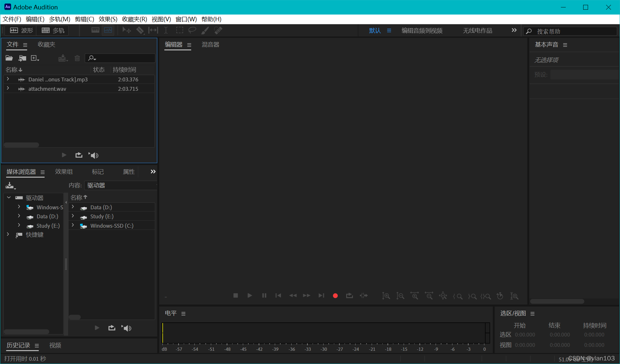Viewport: 620px width, 364px height.
Task: Click Import File icon in Files panel
Action: click(22, 58)
